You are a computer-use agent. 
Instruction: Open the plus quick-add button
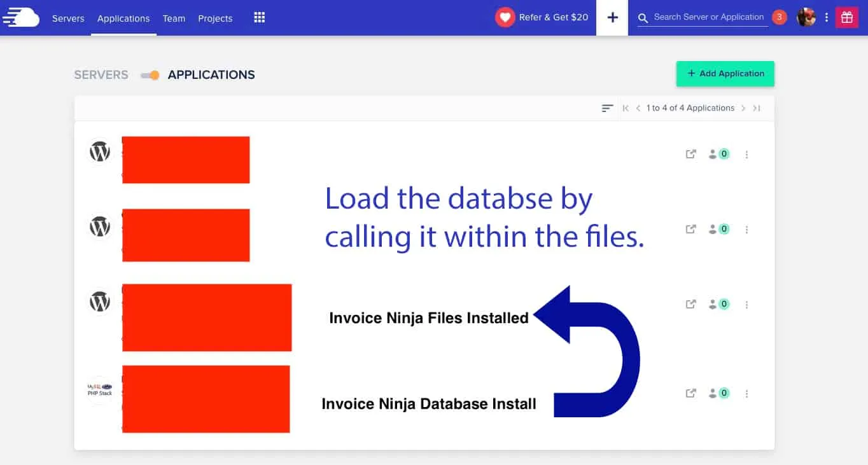pos(612,18)
